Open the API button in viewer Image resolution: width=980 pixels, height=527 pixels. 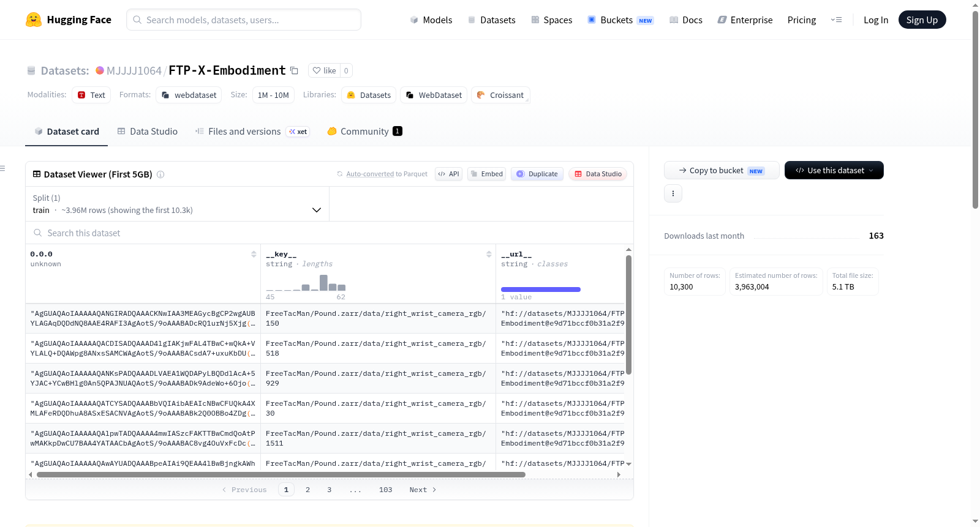(448, 174)
